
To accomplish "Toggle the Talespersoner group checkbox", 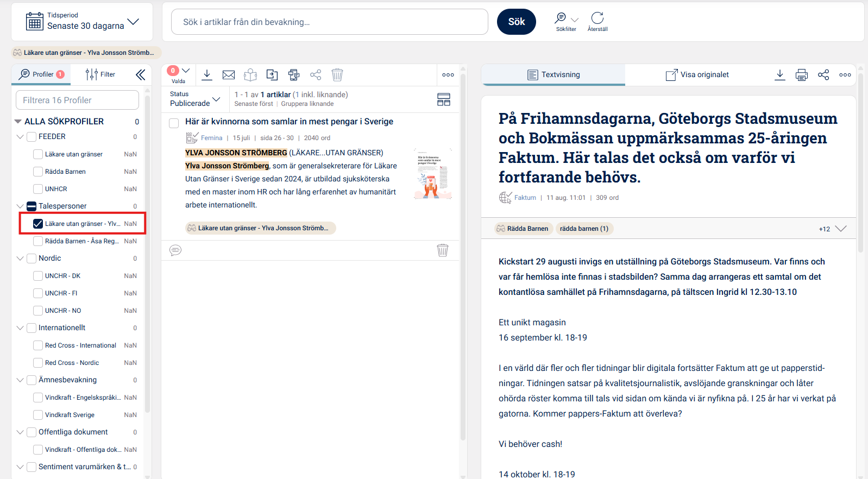I will [32, 206].
